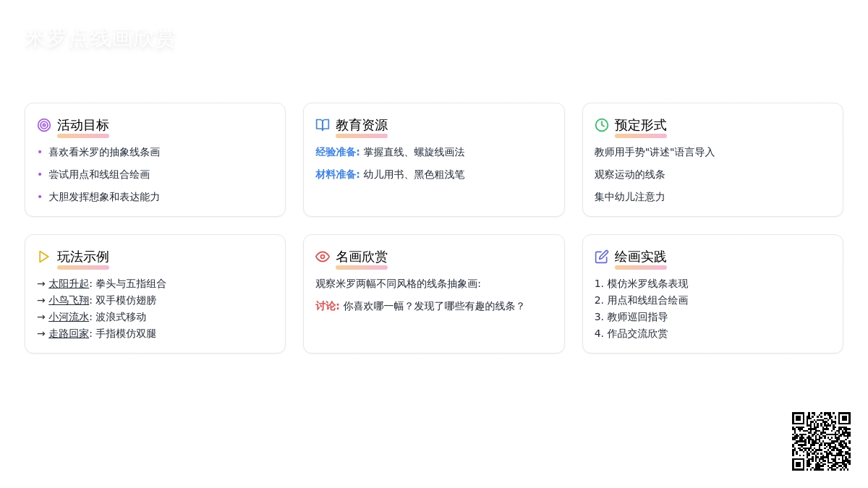Viewport: 868px width, 488px height.
Task: Click the line 观察米罗两幅不同风格的线条抽象画
Action: coord(398,283)
